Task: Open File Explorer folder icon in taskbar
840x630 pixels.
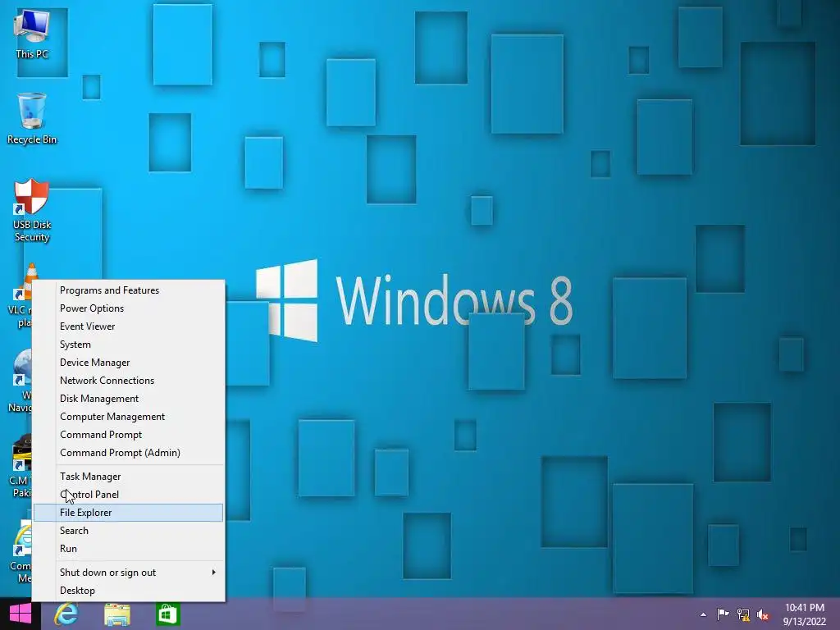Action: 117,614
